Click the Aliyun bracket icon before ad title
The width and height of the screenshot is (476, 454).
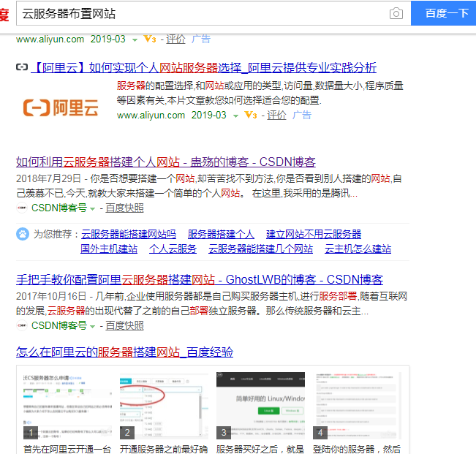coord(22,67)
